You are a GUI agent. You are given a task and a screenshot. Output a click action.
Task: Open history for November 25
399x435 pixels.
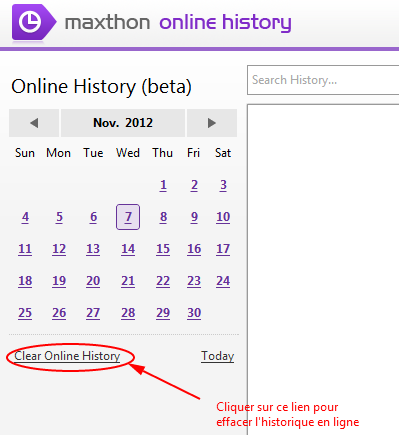tap(25, 313)
